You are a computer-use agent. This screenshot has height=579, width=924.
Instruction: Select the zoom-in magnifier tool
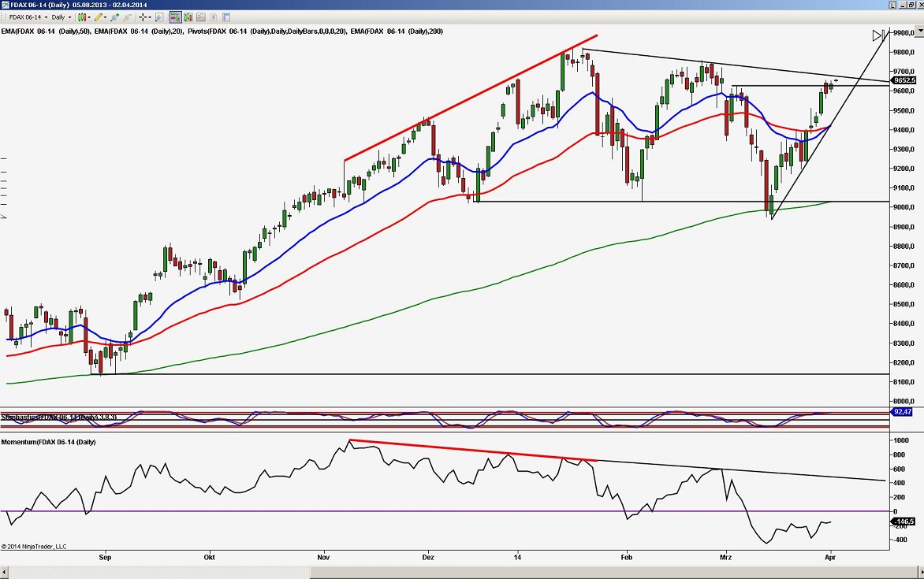(114, 17)
